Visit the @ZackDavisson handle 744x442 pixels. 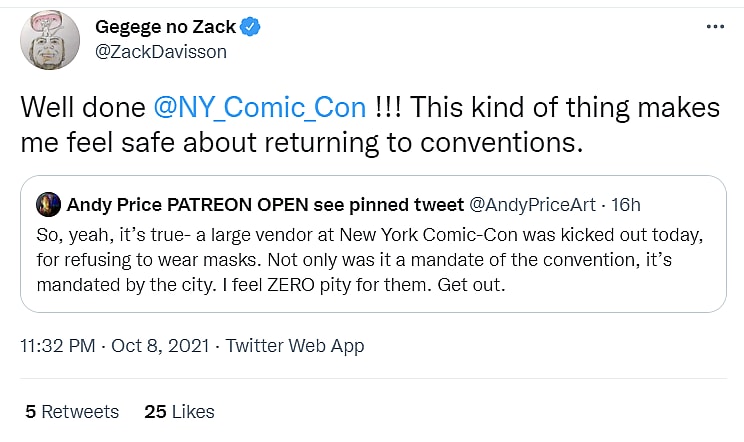click(x=160, y=51)
